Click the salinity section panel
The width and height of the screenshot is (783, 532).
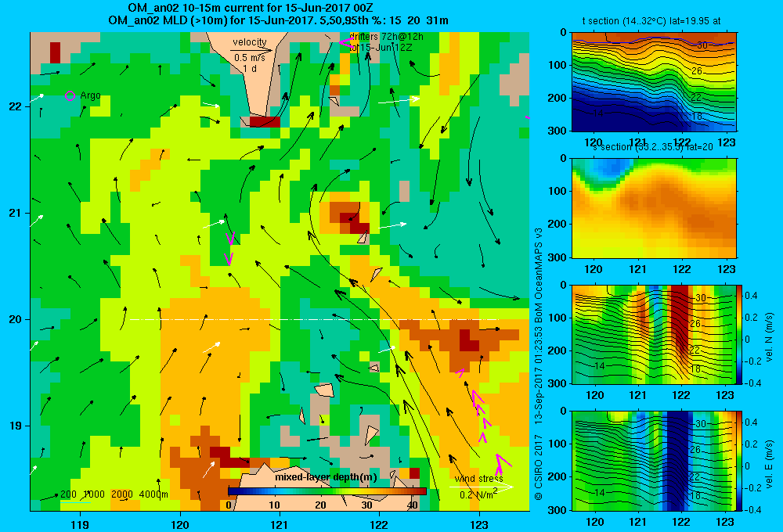(654, 208)
